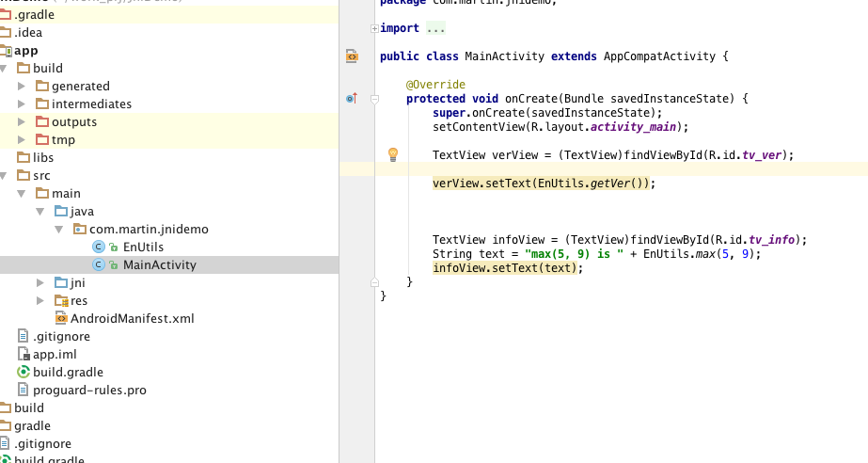Click the proguard-rules.pro file icon
This screenshot has height=463, width=868.
tap(24, 390)
